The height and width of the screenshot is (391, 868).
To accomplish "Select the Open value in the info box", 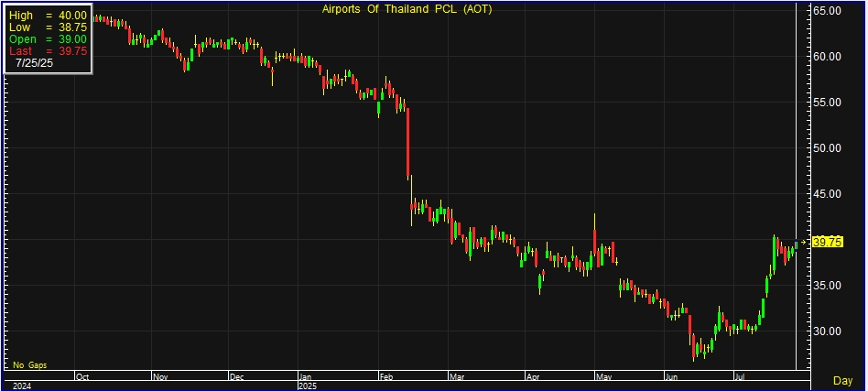I will (73, 39).
